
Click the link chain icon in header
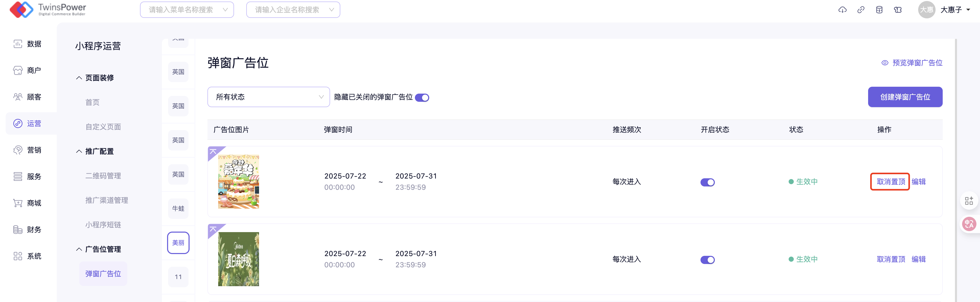click(x=860, y=10)
